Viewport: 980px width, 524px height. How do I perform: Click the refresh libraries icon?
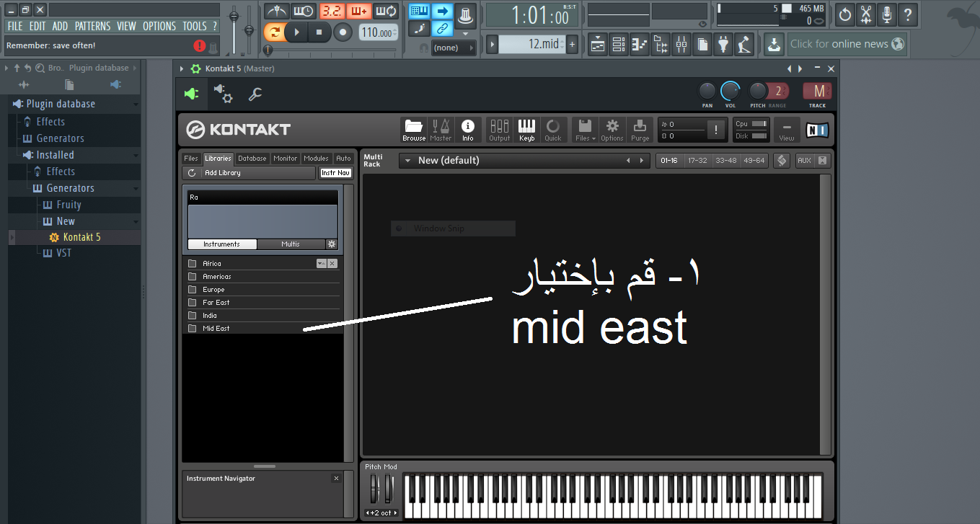[x=192, y=173]
